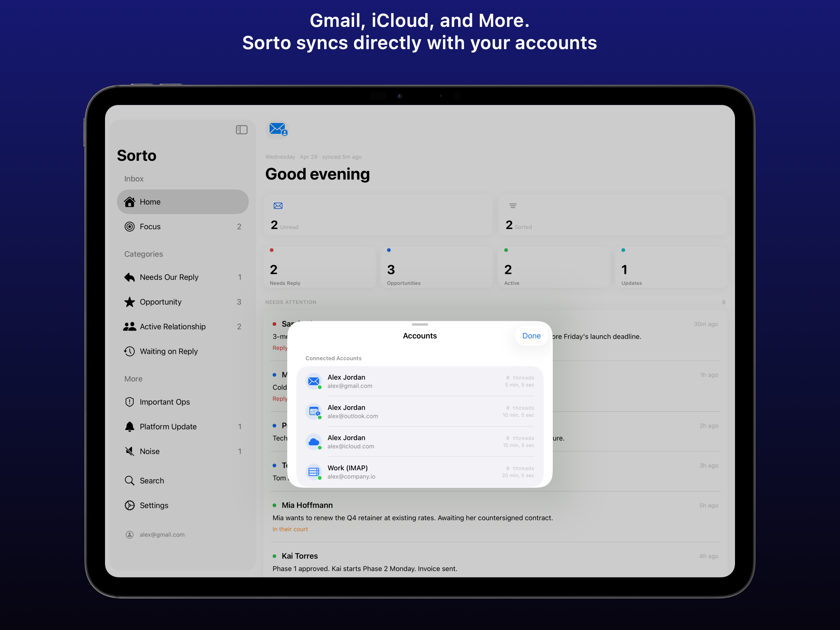Select the Work (IMAP) account row
The width and height of the screenshot is (840, 630).
(420, 472)
